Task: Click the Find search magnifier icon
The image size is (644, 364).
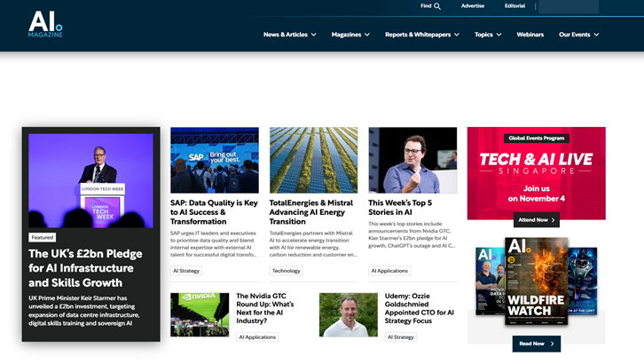Action: tap(437, 6)
